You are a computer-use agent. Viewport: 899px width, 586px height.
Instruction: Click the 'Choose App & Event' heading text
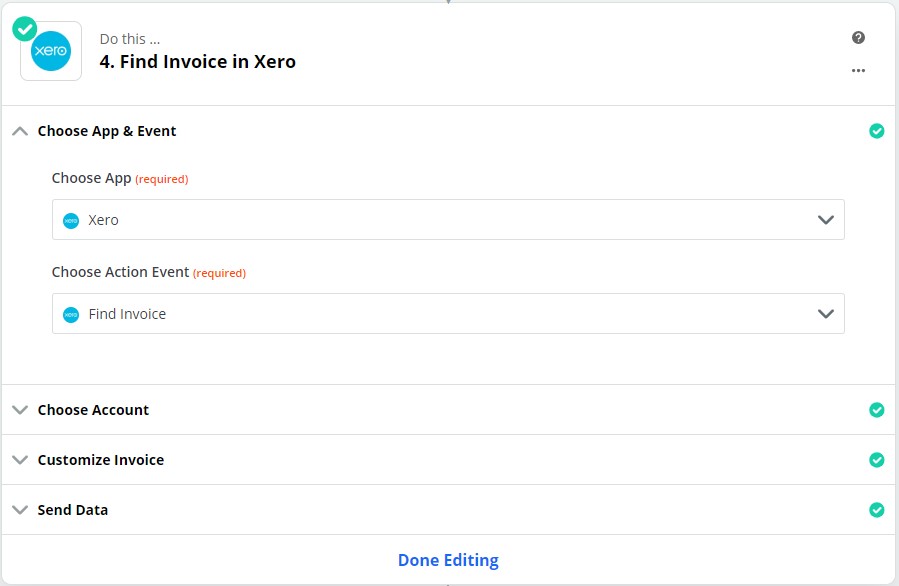(x=107, y=131)
